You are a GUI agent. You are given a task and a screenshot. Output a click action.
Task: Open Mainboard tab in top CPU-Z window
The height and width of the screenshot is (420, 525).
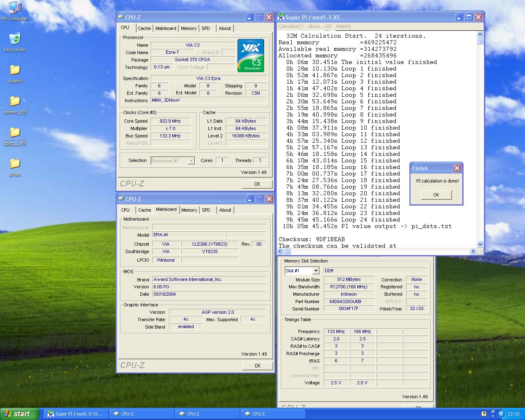click(x=166, y=28)
